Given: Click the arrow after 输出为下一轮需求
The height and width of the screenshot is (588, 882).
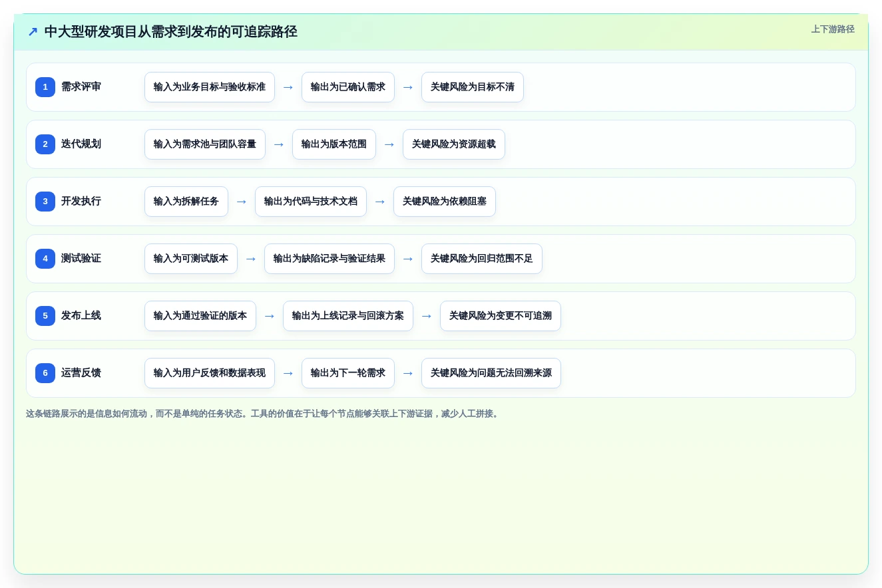Looking at the screenshot, I should (x=408, y=373).
